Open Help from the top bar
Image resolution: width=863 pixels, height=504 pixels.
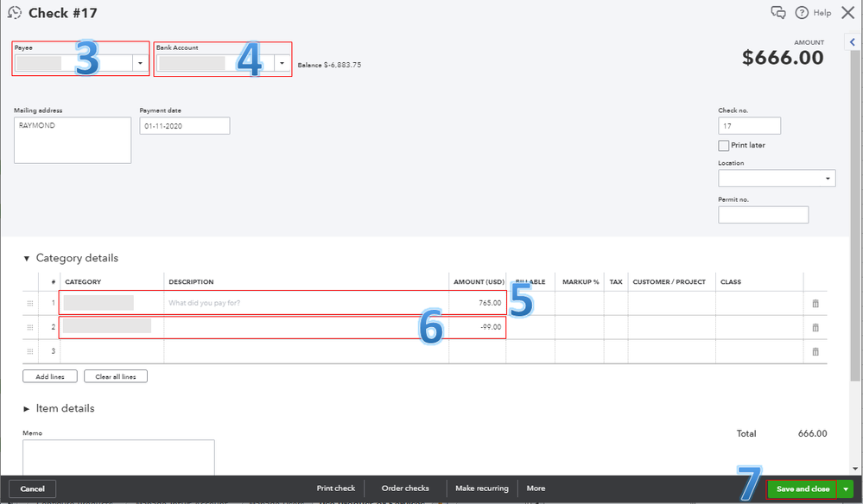coord(812,12)
